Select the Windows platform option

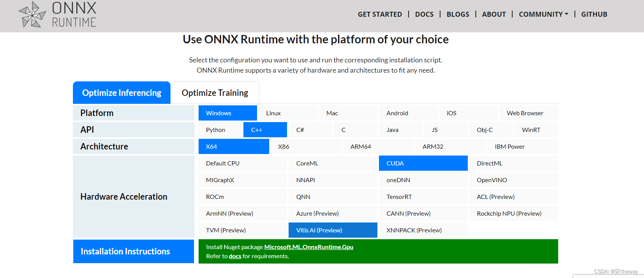tap(227, 113)
